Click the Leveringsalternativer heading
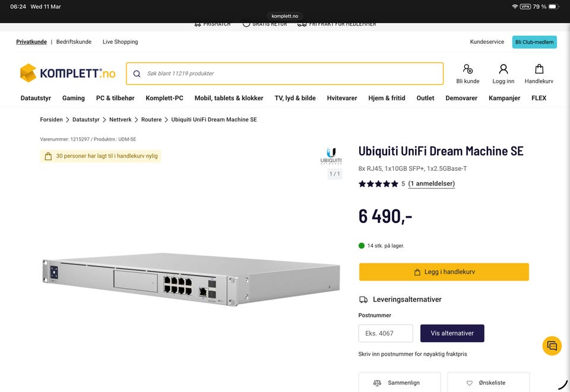The height and width of the screenshot is (392, 570). coord(407,299)
